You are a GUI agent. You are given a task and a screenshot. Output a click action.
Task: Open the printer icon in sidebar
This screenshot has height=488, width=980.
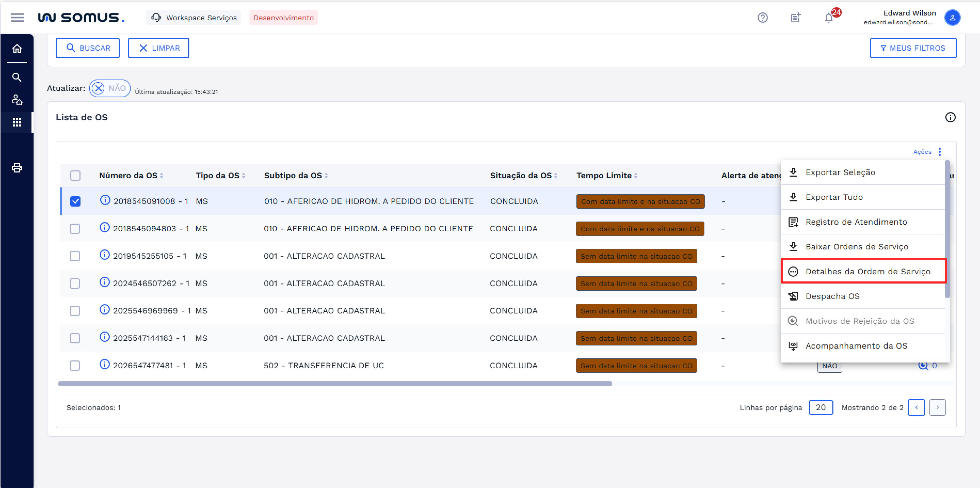point(17,168)
